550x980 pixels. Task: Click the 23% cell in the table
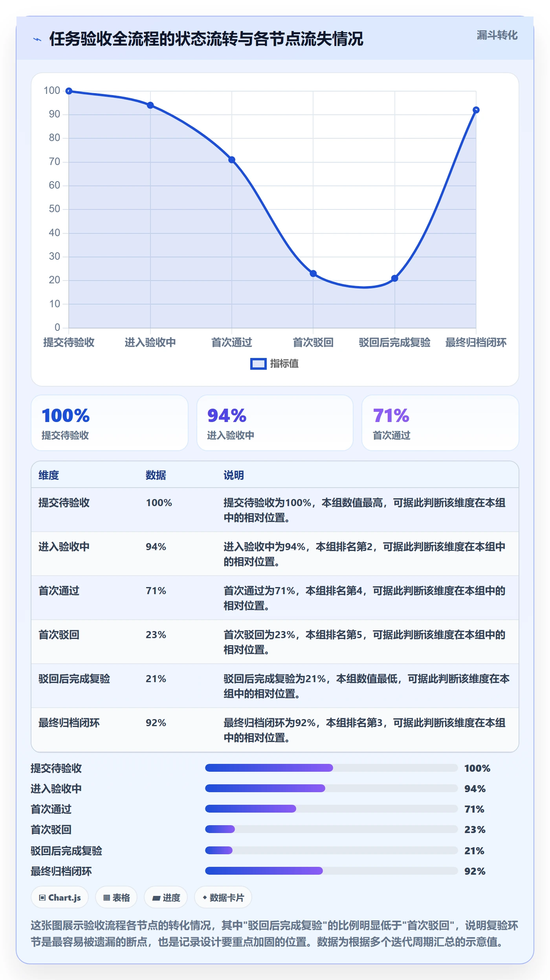pyautogui.click(x=156, y=635)
